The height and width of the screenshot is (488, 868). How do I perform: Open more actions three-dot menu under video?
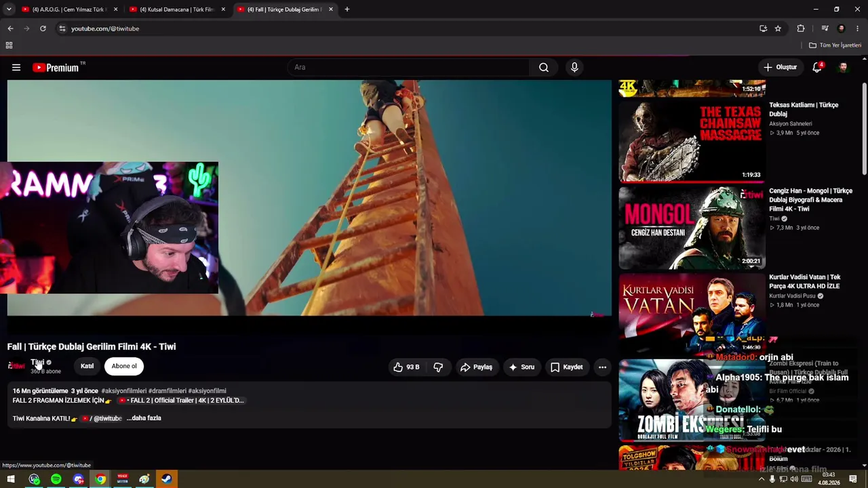click(x=602, y=367)
